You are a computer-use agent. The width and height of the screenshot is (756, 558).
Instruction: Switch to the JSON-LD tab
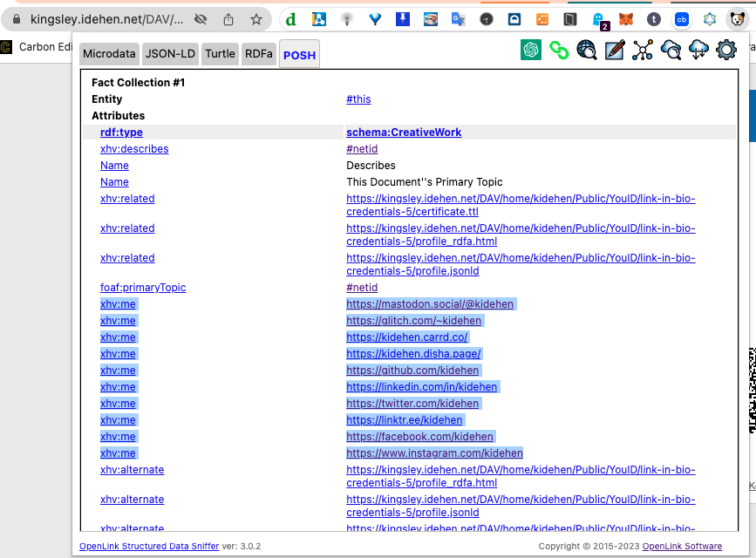[170, 53]
